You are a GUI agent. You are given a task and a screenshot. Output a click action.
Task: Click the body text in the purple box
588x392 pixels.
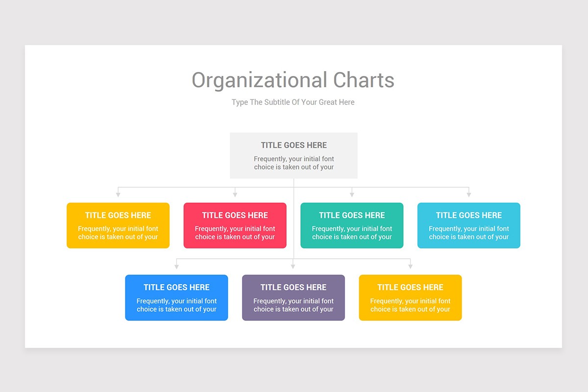(x=294, y=305)
